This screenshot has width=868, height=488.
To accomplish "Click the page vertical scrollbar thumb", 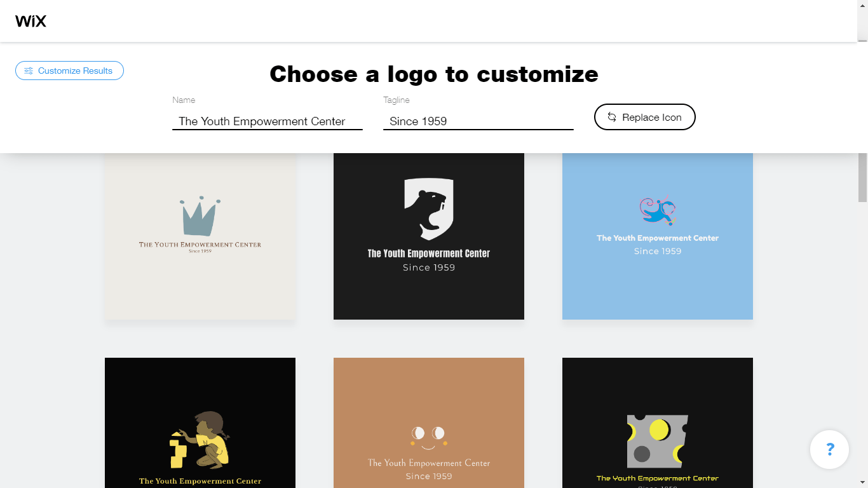I will click(x=862, y=177).
